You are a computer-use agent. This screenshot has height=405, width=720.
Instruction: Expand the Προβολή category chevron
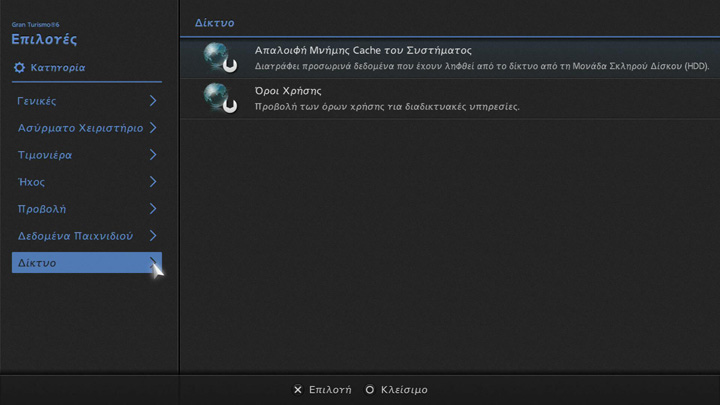click(153, 209)
